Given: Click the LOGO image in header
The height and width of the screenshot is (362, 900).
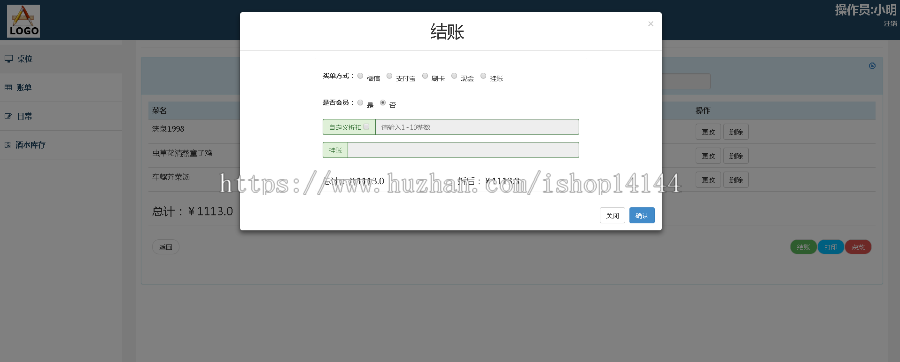Looking at the screenshot, I should [x=24, y=21].
